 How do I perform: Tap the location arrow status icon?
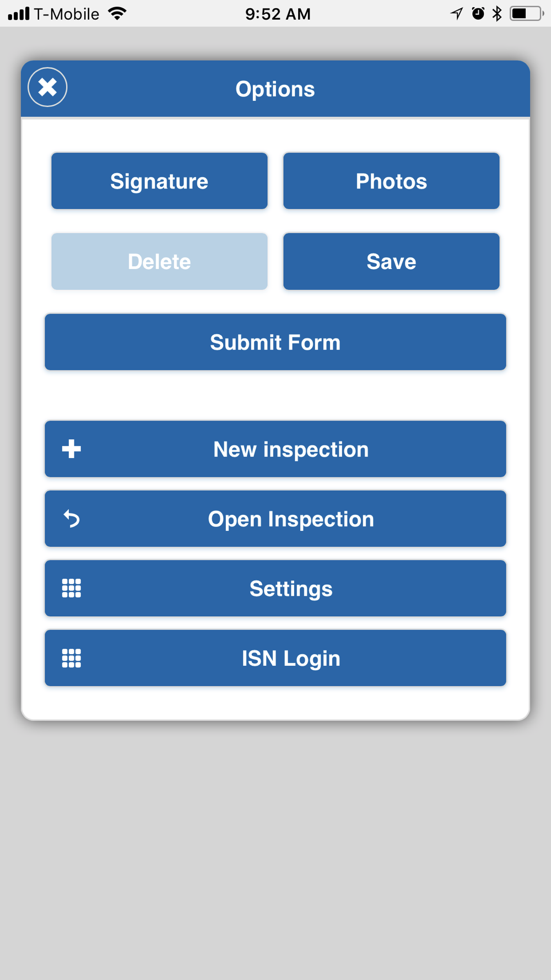pos(457,13)
